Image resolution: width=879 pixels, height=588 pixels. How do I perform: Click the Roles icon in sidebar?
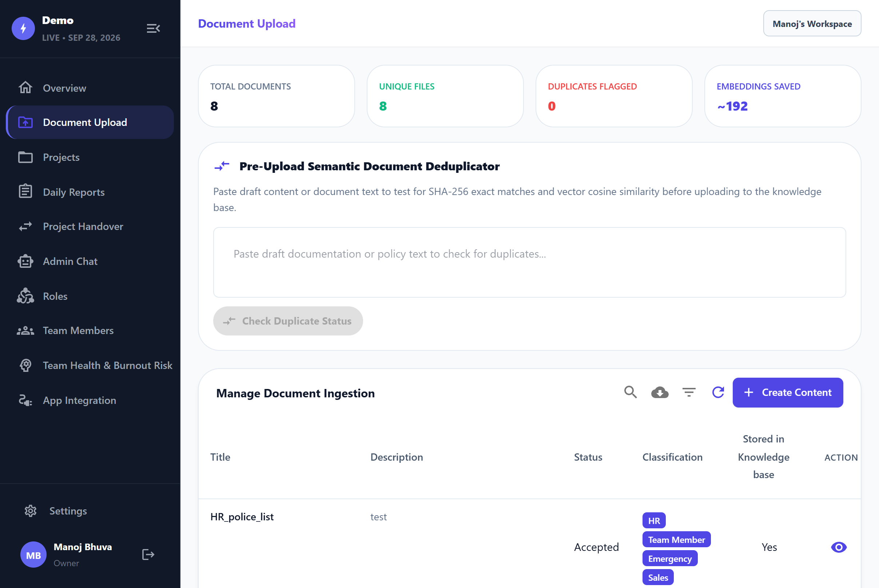25,296
